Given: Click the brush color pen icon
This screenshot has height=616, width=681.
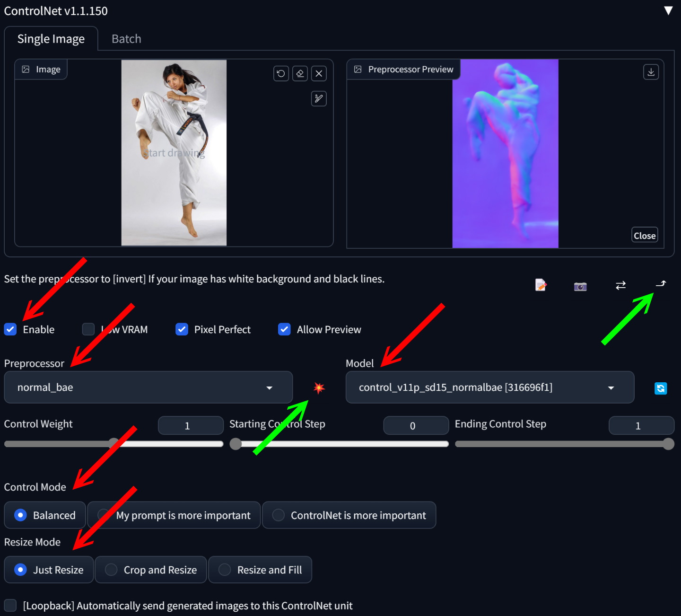Looking at the screenshot, I should (x=319, y=98).
